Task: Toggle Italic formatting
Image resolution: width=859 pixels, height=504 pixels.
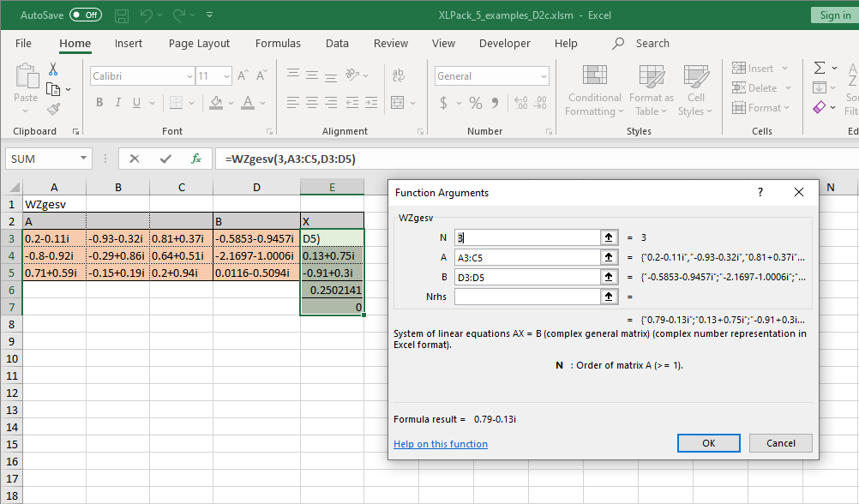Action: [x=117, y=103]
